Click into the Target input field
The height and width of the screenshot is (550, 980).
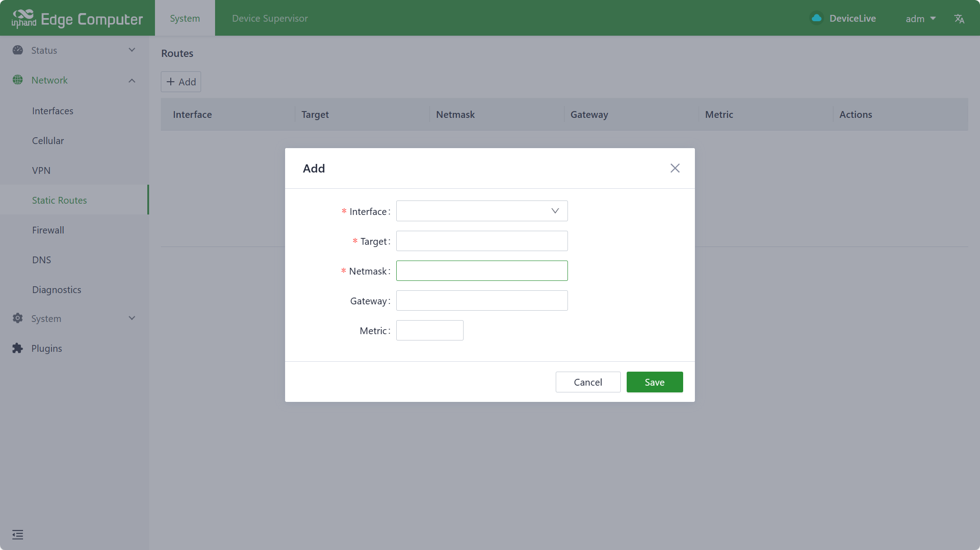(x=482, y=241)
